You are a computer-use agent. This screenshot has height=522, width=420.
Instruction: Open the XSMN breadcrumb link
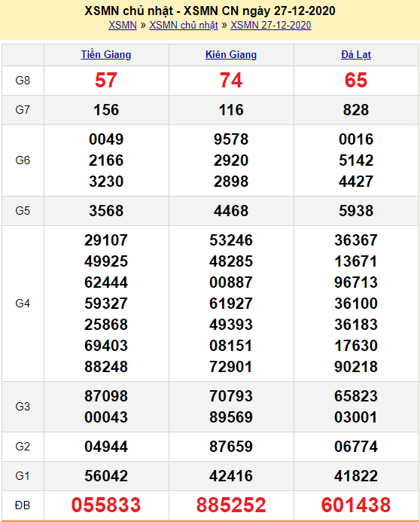[x=123, y=26]
